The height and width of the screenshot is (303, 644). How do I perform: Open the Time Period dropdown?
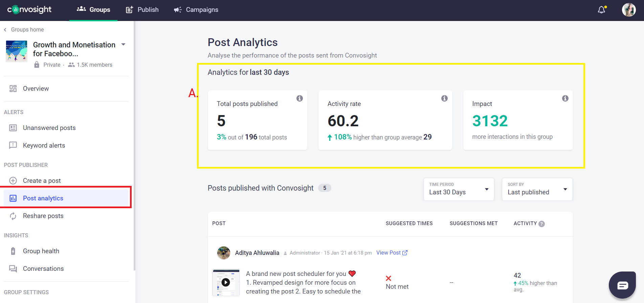click(x=459, y=189)
